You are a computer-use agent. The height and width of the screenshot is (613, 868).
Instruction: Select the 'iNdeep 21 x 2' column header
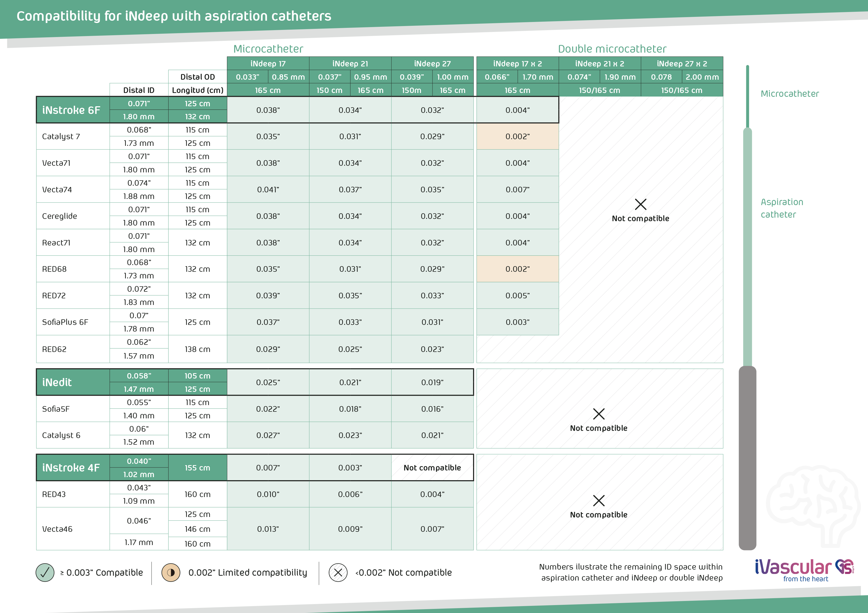coord(600,64)
